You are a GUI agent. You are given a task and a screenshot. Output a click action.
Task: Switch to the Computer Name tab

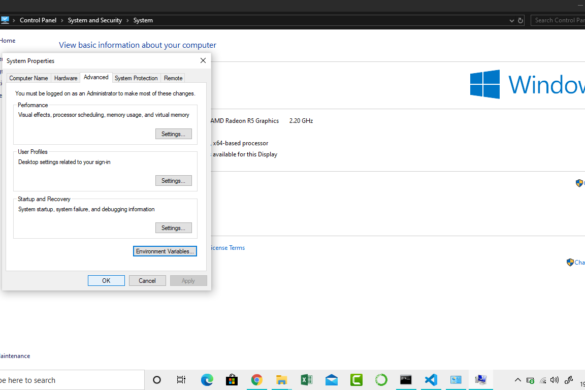pos(28,78)
